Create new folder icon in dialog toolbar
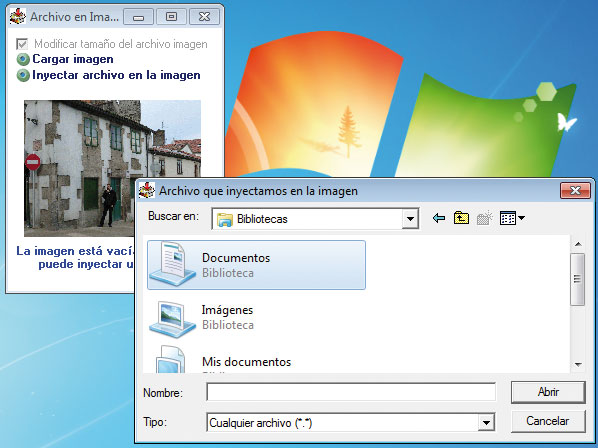Image resolution: width=598 pixels, height=448 pixels. [484, 218]
